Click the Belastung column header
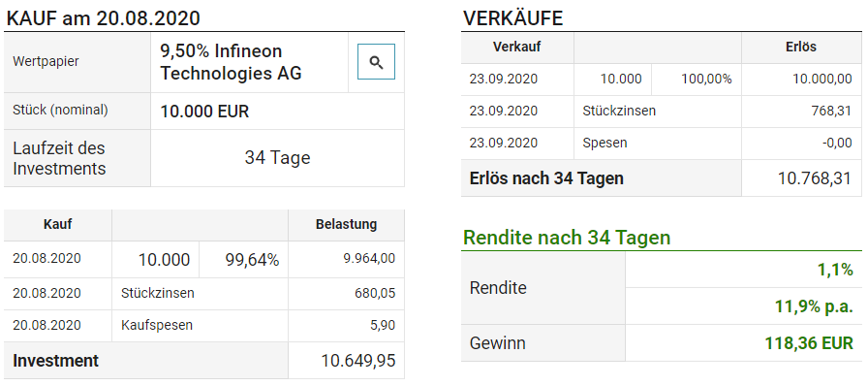The image size is (868, 386). 346,225
